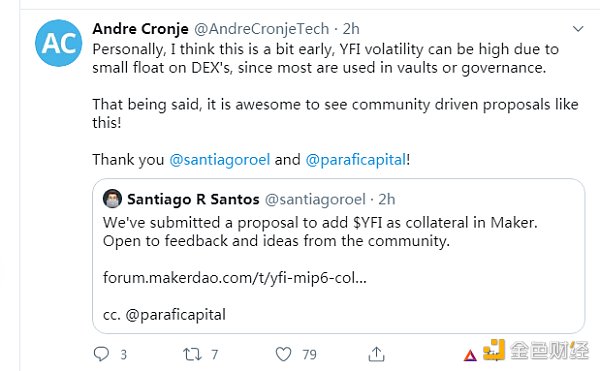The image size is (600, 371).
Task: Click the quoted tweet's 2h timestamp
Action: [x=386, y=199]
